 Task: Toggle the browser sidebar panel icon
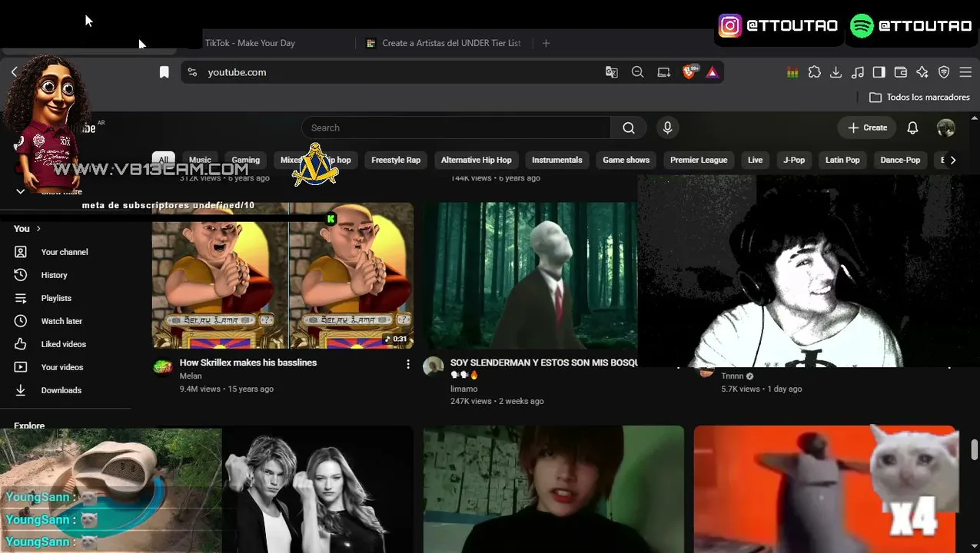click(879, 72)
